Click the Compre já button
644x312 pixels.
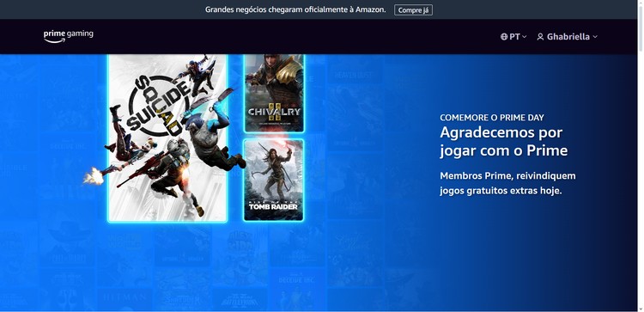[x=413, y=10]
